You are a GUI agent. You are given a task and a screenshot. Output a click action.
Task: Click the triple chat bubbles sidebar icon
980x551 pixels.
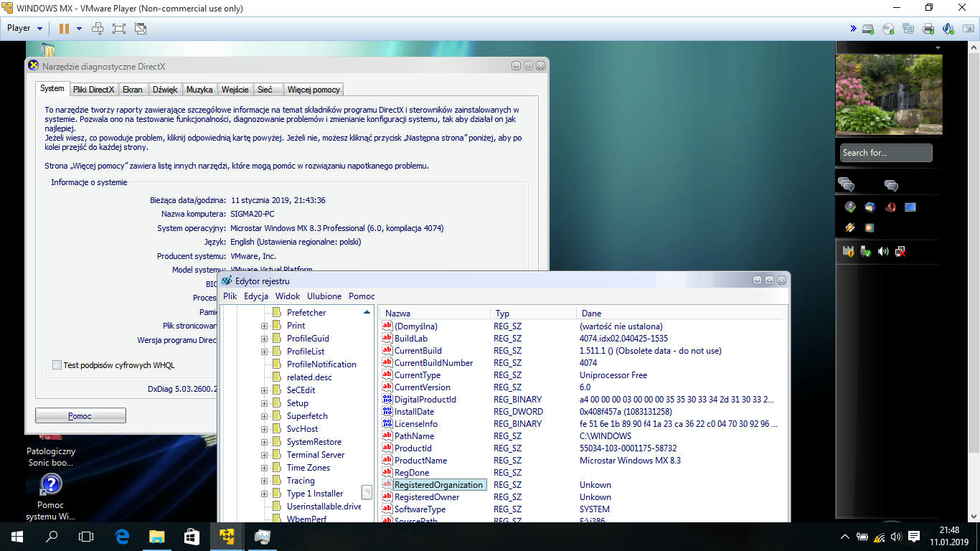[846, 185]
